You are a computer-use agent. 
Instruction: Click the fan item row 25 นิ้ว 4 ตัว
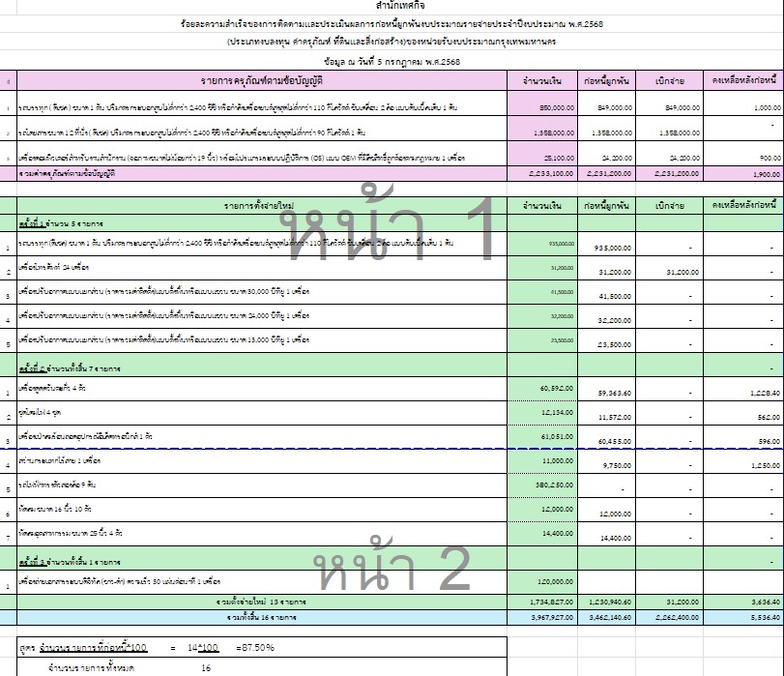(262, 534)
